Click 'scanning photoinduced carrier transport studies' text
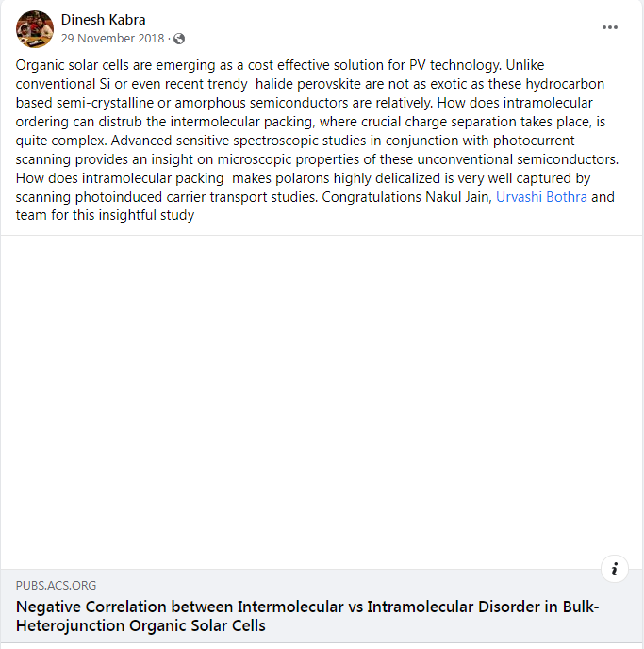The image size is (644, 649). coord(167,196)
